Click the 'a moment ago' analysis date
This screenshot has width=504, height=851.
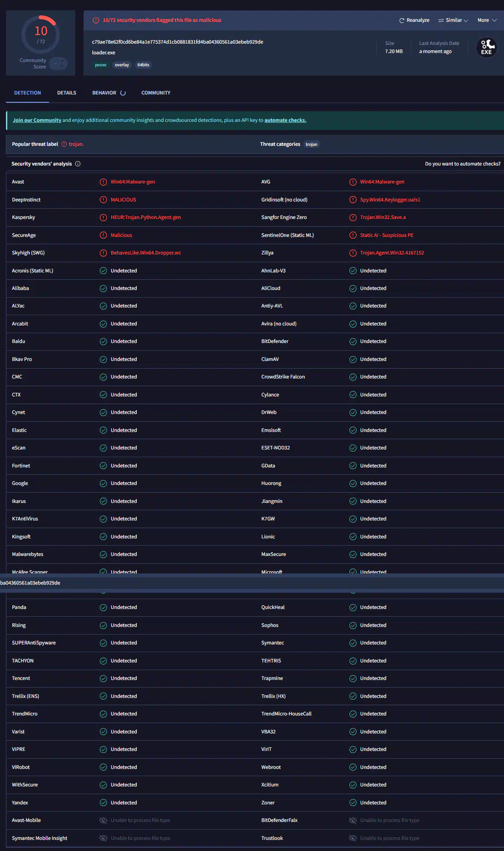[x=435, y=51]
